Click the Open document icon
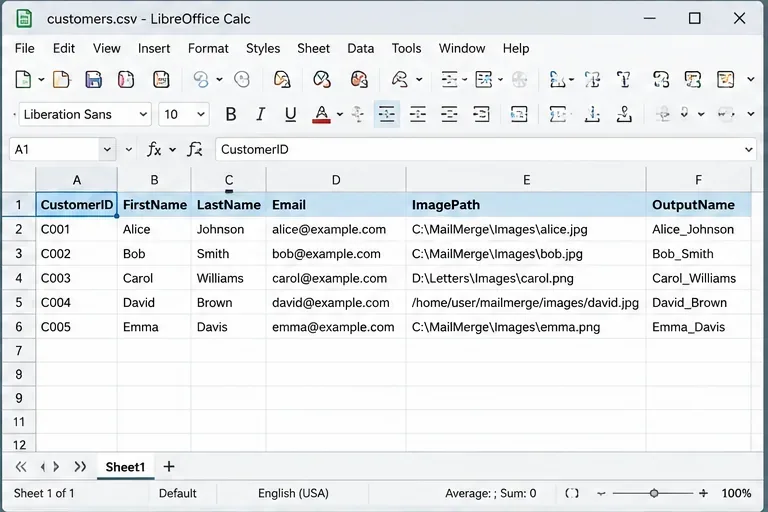 61,79
